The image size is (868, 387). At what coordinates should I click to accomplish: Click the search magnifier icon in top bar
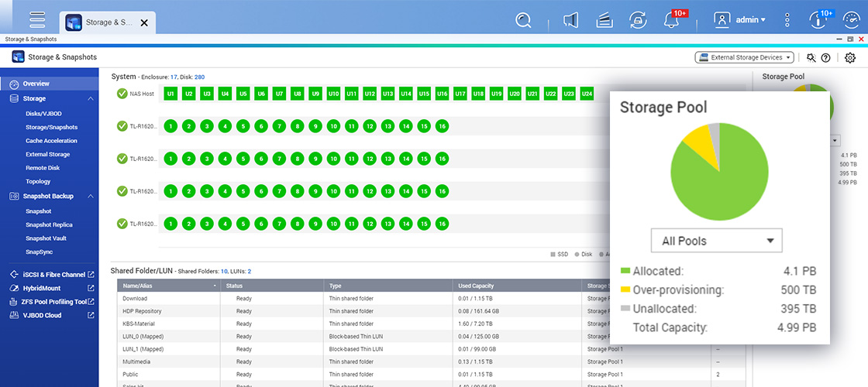(x=525, y=20)
